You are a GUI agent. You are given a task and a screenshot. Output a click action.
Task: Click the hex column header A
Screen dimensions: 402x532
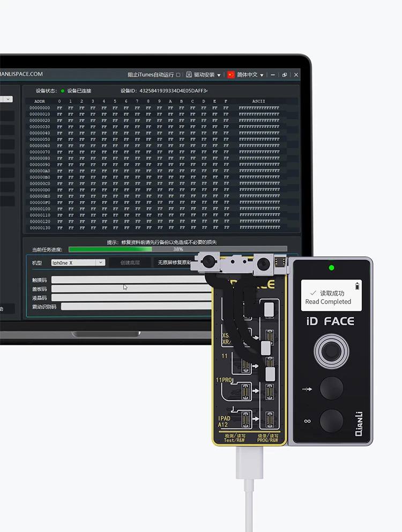click(170, 101)
